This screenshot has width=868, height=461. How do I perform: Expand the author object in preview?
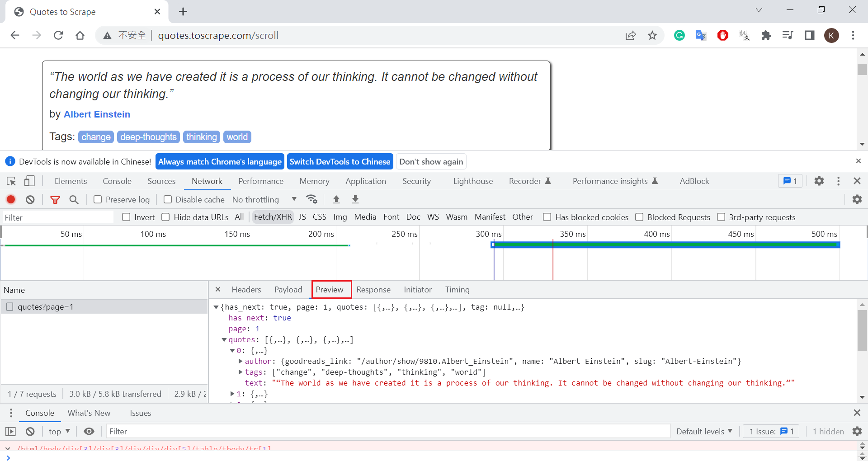(x=241, y=361)
